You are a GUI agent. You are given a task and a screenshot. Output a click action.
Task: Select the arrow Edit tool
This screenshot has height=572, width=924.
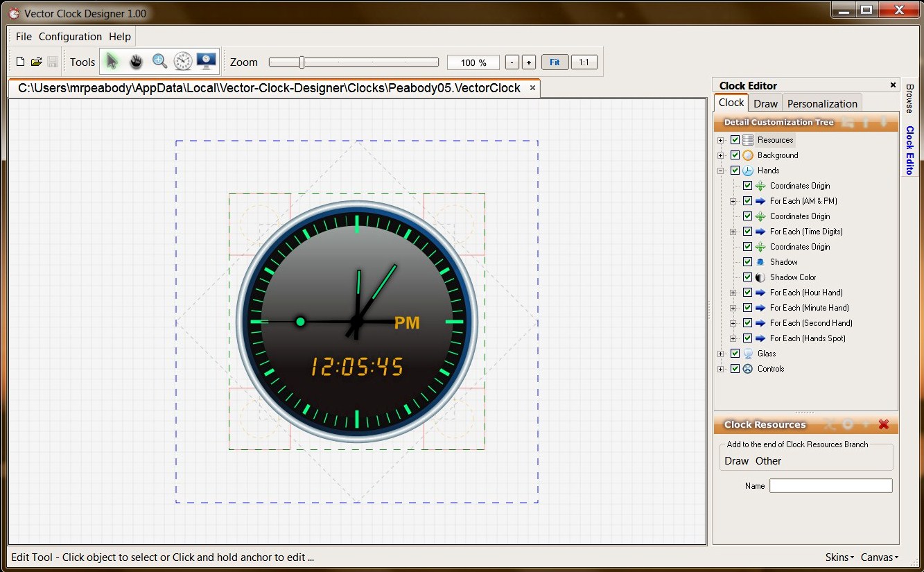pos(112,62)
